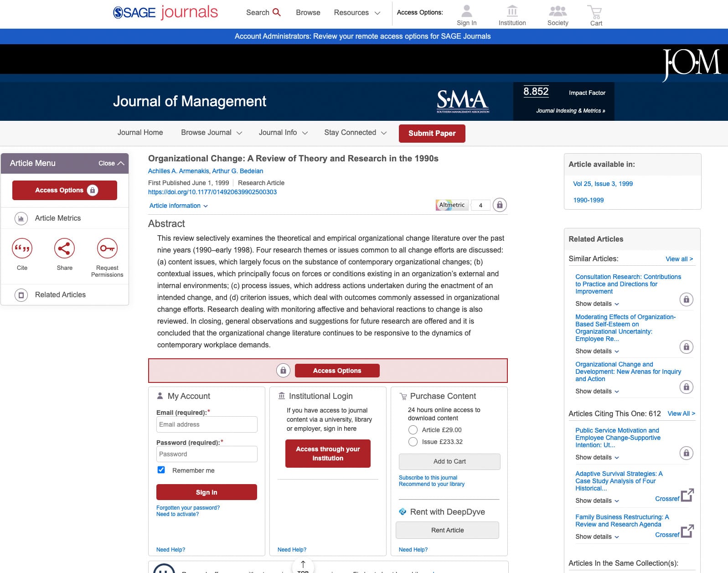Expand the Resources dropdown
728x573 pixels.
(357, 13)
